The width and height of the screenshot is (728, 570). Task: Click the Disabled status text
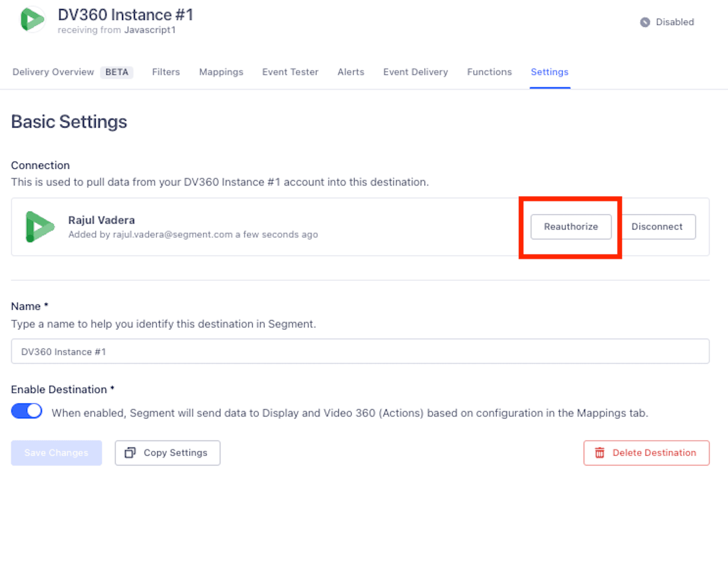675,22
